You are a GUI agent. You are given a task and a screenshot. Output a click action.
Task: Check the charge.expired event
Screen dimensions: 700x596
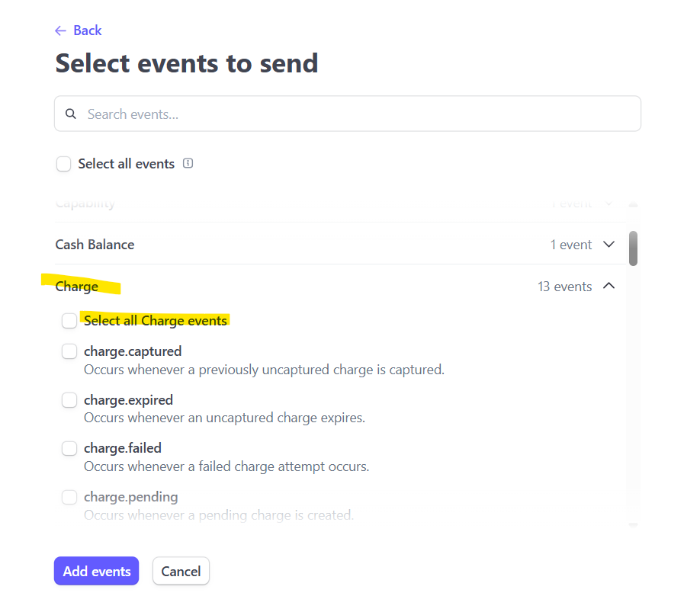tap(69, 400)
